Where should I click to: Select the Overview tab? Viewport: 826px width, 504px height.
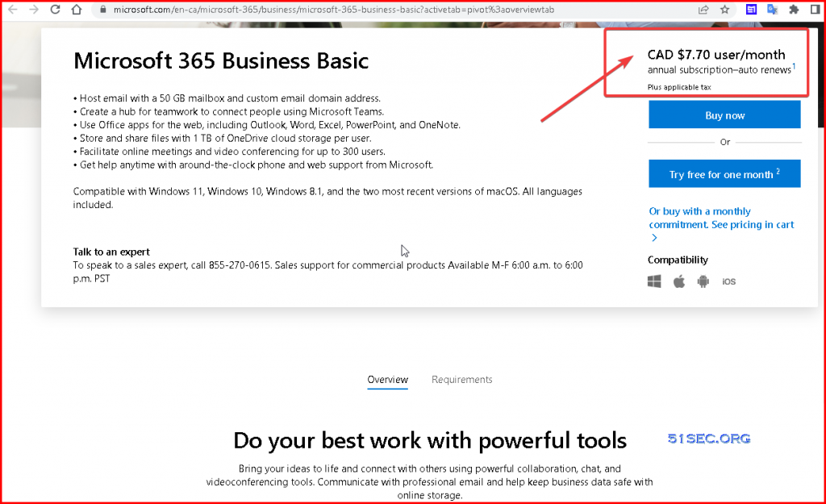[387, 379]
